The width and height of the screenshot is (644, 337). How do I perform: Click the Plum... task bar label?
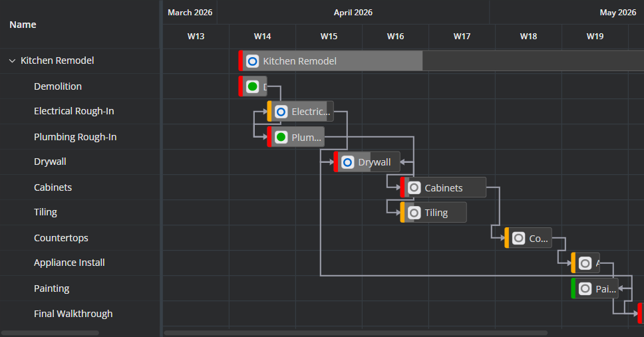point(307,138)
